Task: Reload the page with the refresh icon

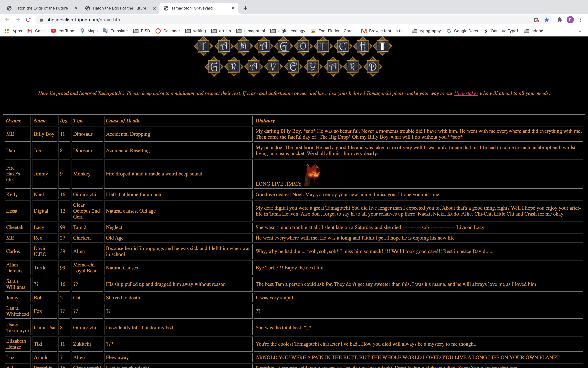Action: (28, 20)
